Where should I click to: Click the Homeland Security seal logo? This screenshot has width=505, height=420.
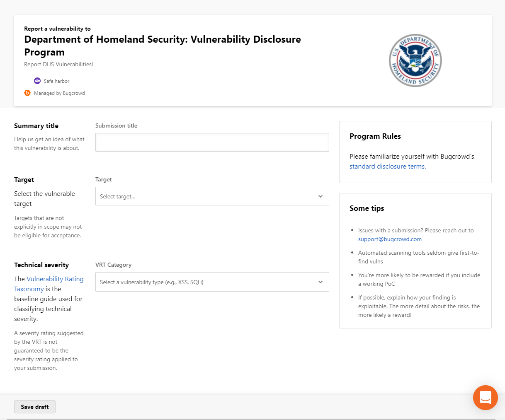coord(415,60)
